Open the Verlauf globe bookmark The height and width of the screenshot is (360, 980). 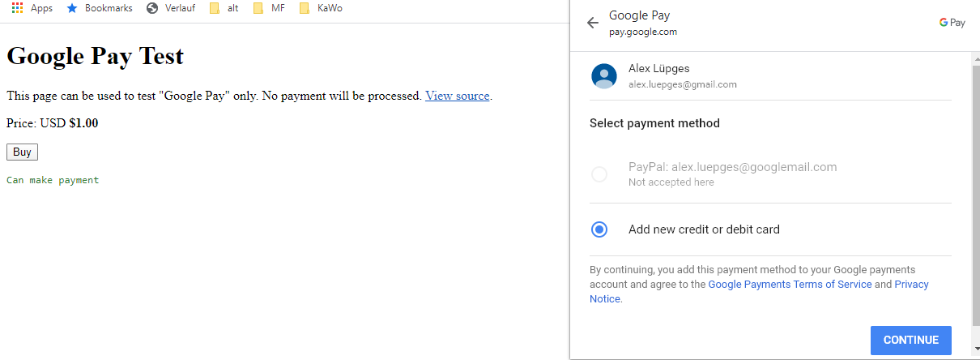point(152,8)
